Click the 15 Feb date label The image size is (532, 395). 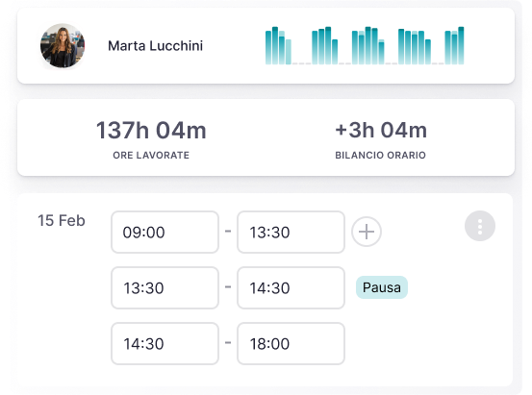(62, 221)
